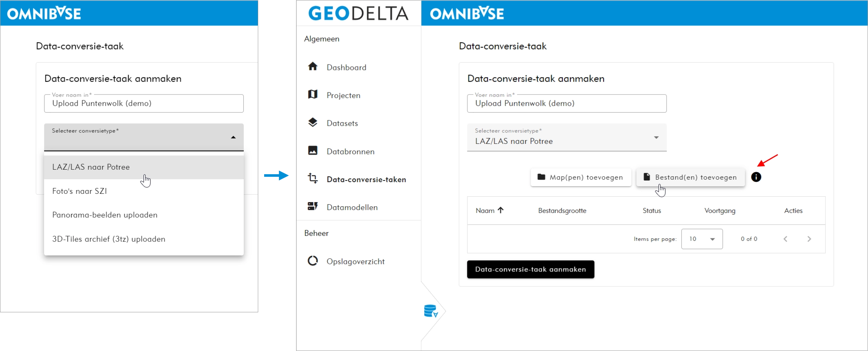This screenshot has width=868, height=351.
Task: Go to next page in table pagination
Action: (809, 239)
